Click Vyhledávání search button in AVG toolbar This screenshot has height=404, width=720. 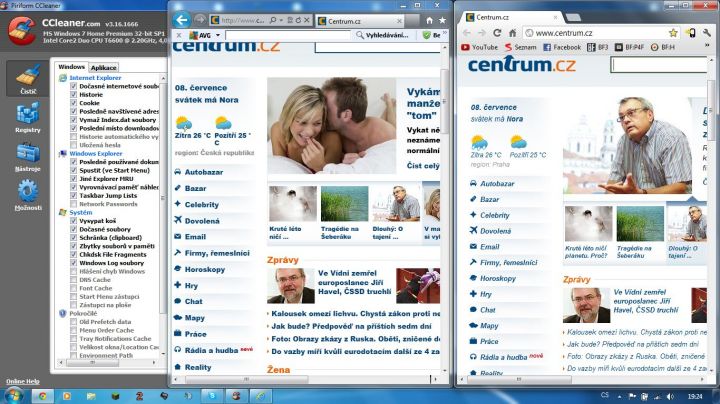[382, 35]
